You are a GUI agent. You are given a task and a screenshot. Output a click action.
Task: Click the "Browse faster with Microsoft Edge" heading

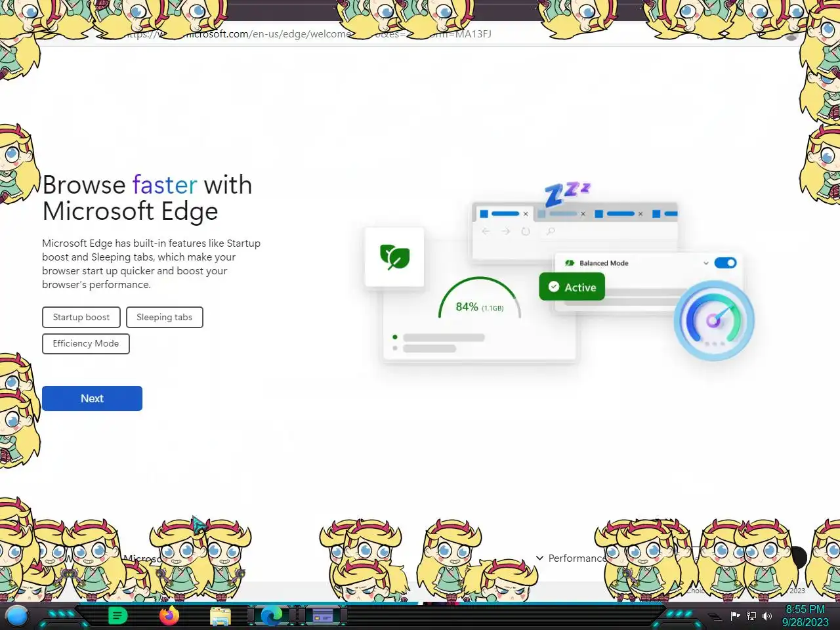pyautogui.click(x=147, y=198)
